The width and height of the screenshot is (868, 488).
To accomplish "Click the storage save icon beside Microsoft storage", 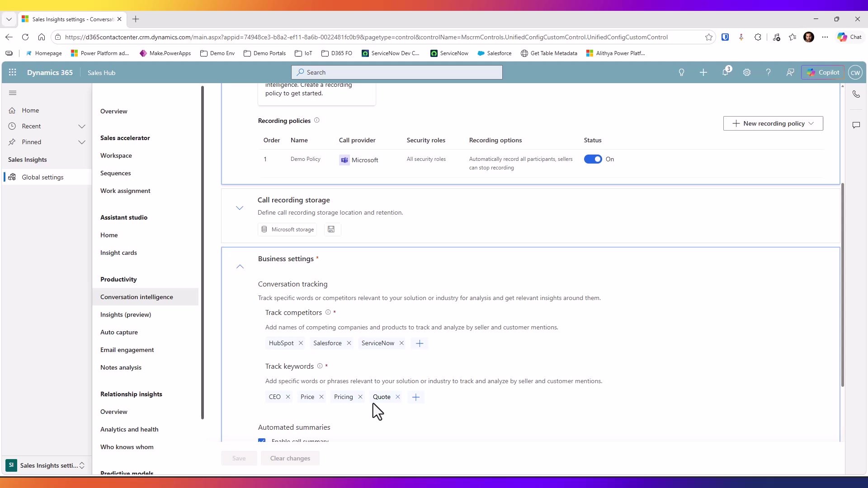I will pos(331,230).
